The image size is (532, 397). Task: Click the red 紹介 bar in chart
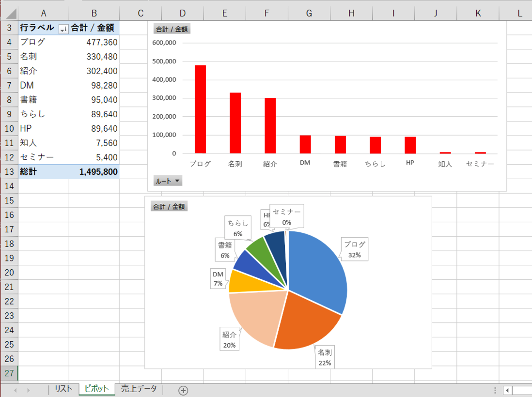click(270, 126)
